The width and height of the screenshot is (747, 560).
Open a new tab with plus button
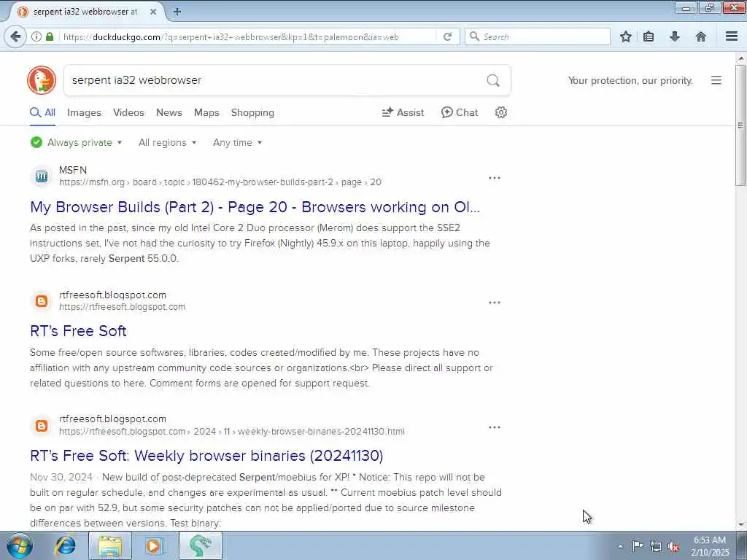pyautogui.click(x=177, y=12)
